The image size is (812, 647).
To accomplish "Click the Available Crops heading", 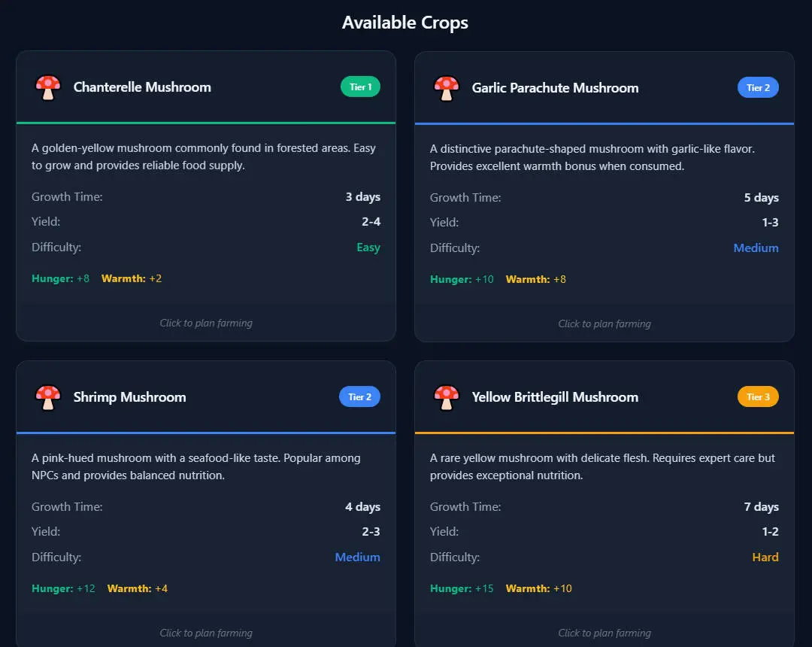I will coord(405,23).
